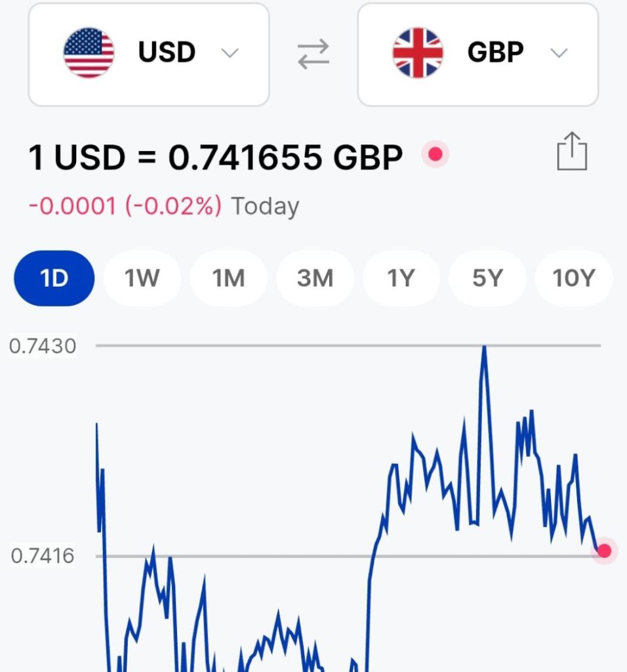Viewport: 627px width, 672px height.
Task: Expand the GBP dropdown chevron
Action: coord(559,53)
